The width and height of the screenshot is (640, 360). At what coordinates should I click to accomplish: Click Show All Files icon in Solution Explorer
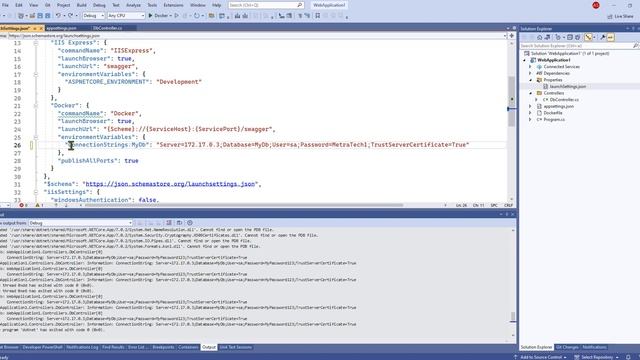click(x=578, y=37)
